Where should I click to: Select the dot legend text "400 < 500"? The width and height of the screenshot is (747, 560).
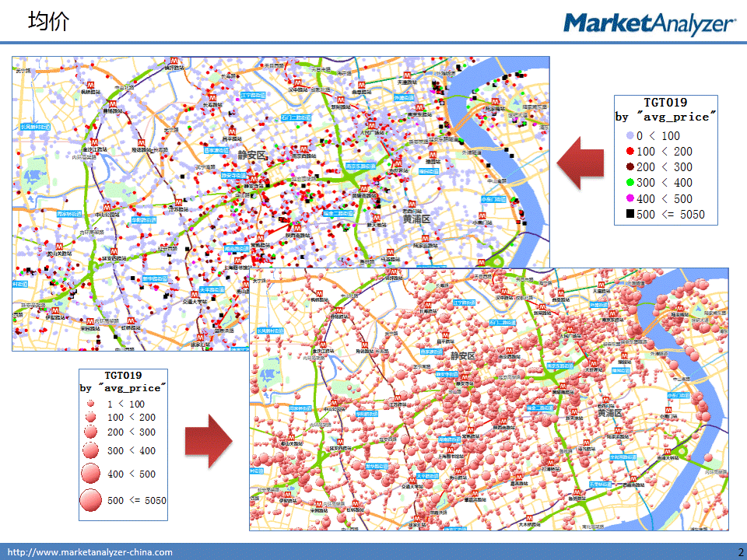(x=664, y=198)
